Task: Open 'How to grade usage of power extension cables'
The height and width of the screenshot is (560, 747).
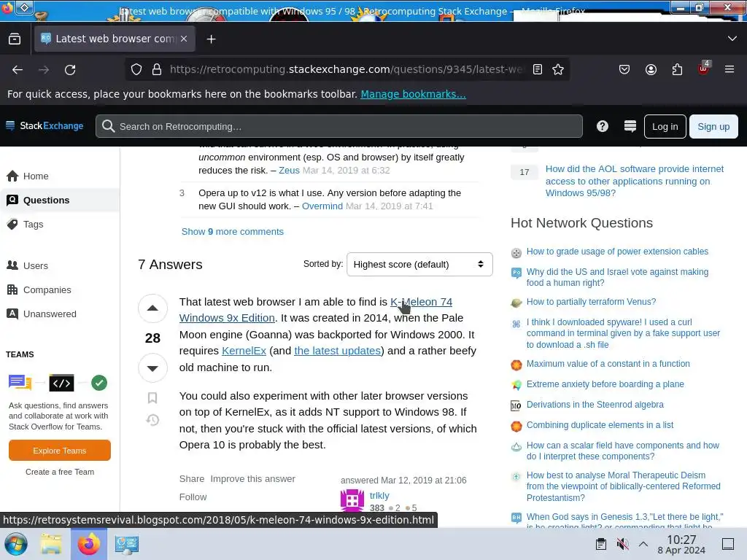Action: pos(617,252)
